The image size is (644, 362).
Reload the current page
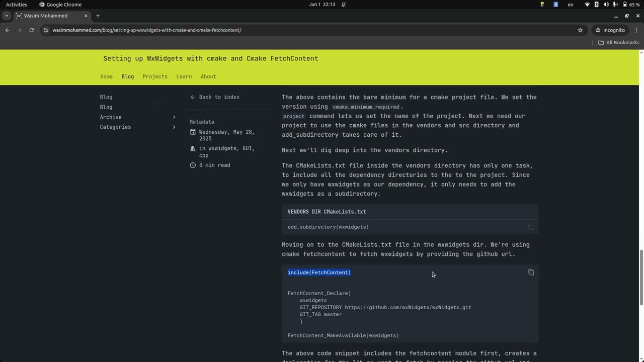click(x=31, y=30)
